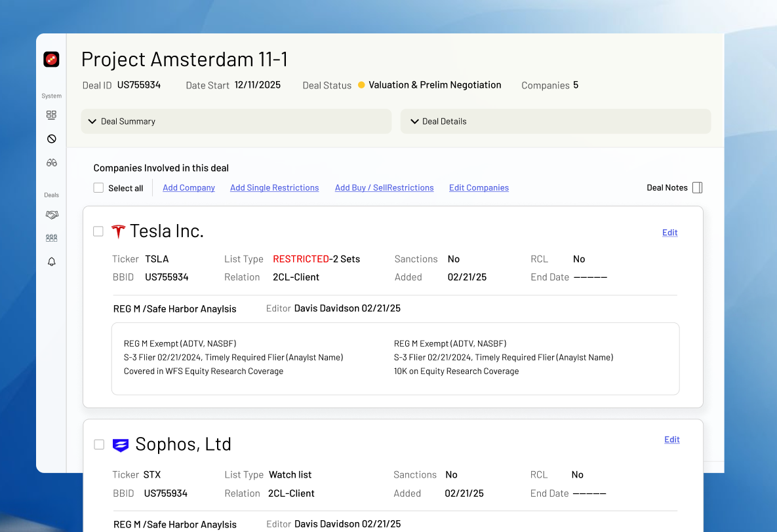Click the Watch list list type value
This screenshot has height=532, width=777.
click(x=290, y=474)
